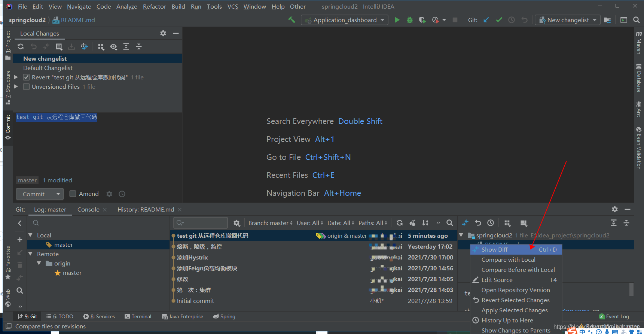Click Show Diff icon in Local Changes toolbar

point(46,46)
